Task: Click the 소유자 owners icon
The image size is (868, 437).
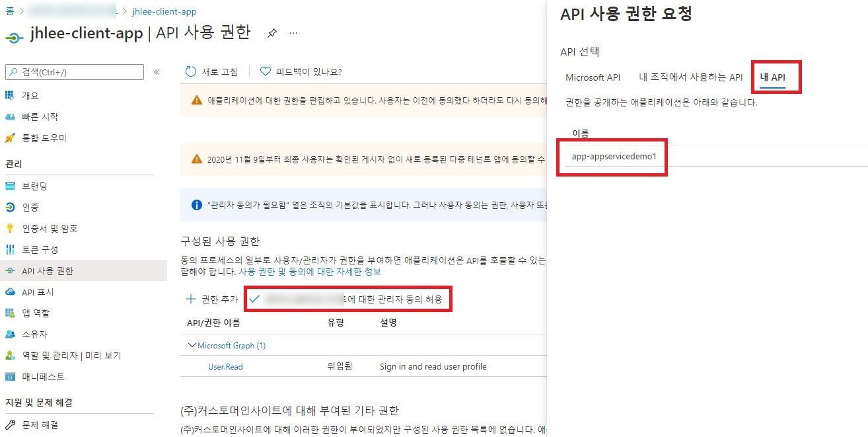Action: (10, 334)
